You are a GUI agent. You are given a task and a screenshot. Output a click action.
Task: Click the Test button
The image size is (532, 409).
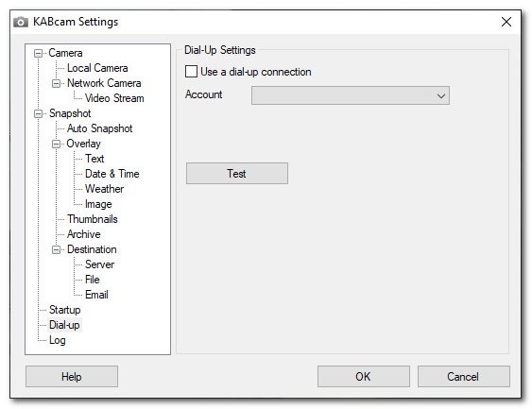237,174
